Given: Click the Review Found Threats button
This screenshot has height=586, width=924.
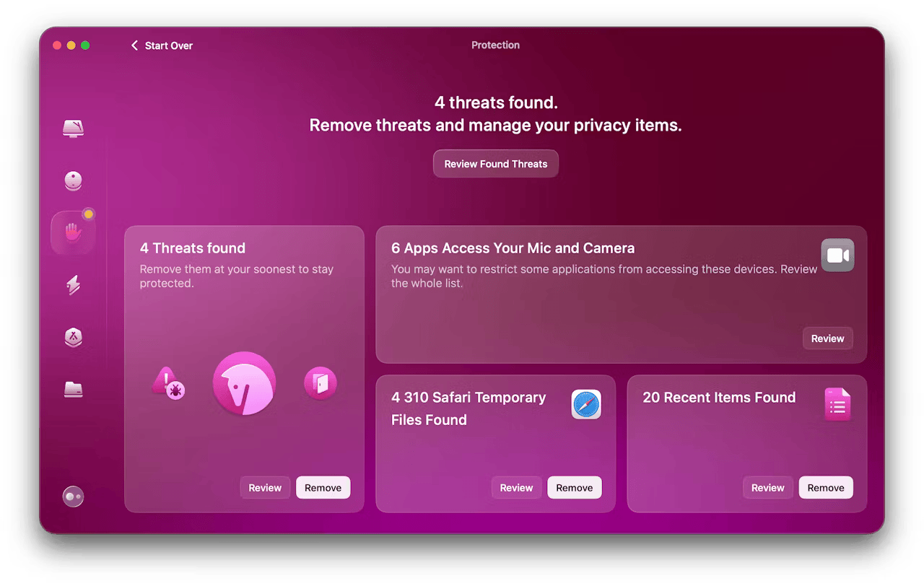Looking at the screenshot, I should click(496, 164).
